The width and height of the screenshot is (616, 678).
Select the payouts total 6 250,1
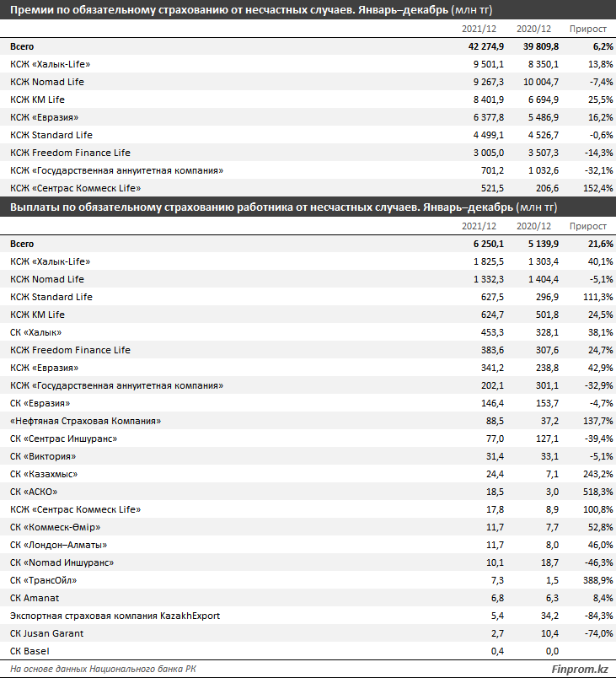489,244
